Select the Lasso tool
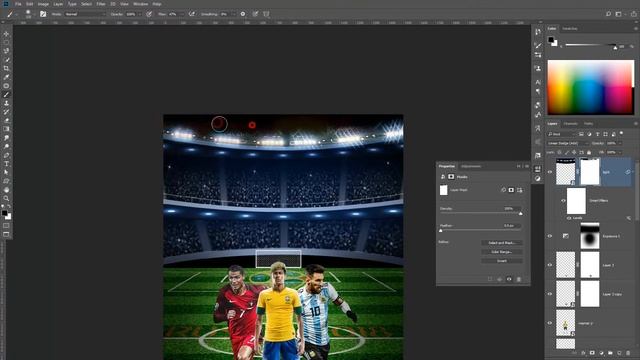 [x=6, y=51]
